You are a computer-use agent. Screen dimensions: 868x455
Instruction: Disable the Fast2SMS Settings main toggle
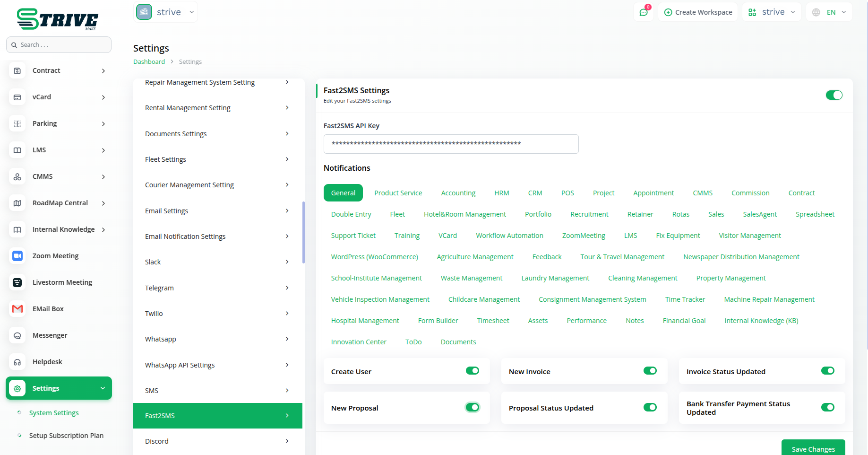[x=834, y=95]
